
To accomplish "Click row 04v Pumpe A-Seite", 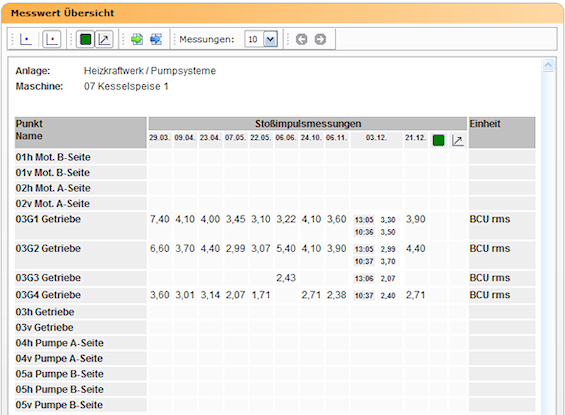I will click(275, 358).
